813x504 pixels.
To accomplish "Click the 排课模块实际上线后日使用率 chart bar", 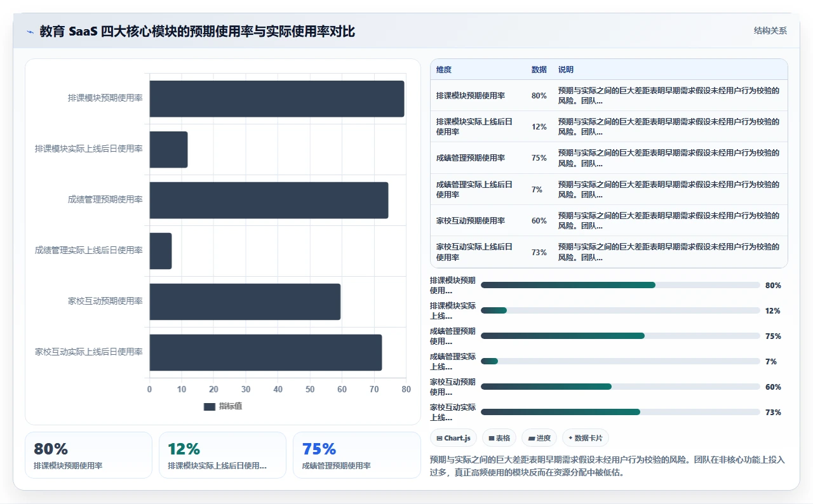I will tap(169, 150).
